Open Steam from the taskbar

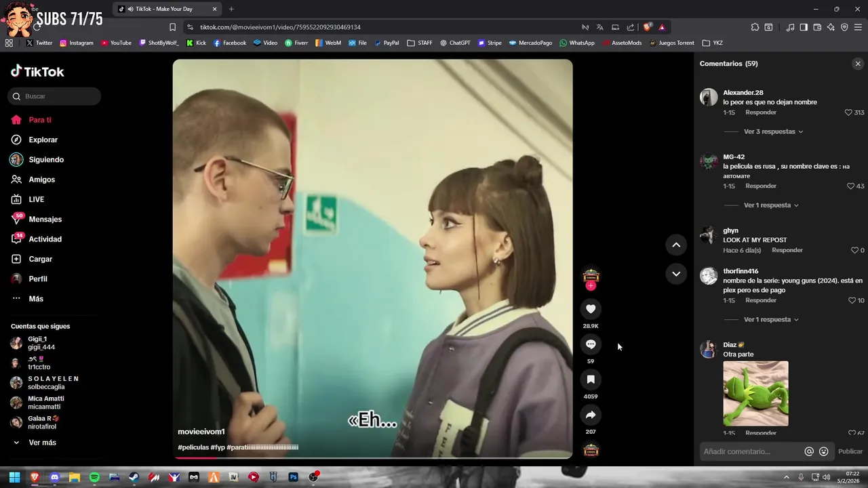coord(134,477)
